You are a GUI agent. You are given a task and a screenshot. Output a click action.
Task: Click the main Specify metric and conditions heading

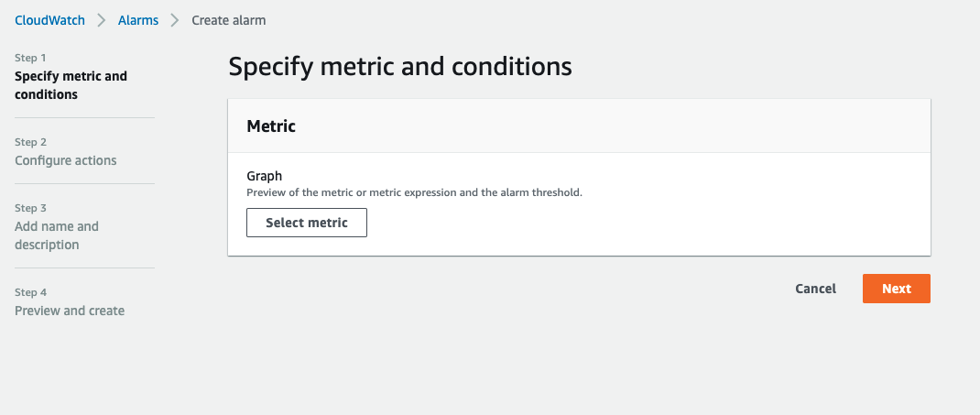pos(400,67)
